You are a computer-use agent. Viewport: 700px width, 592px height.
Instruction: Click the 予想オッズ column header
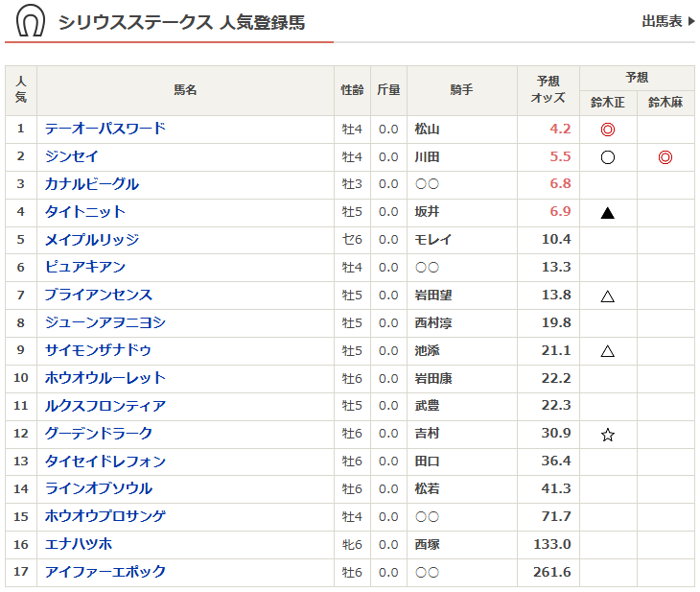(x=548, y=90)
